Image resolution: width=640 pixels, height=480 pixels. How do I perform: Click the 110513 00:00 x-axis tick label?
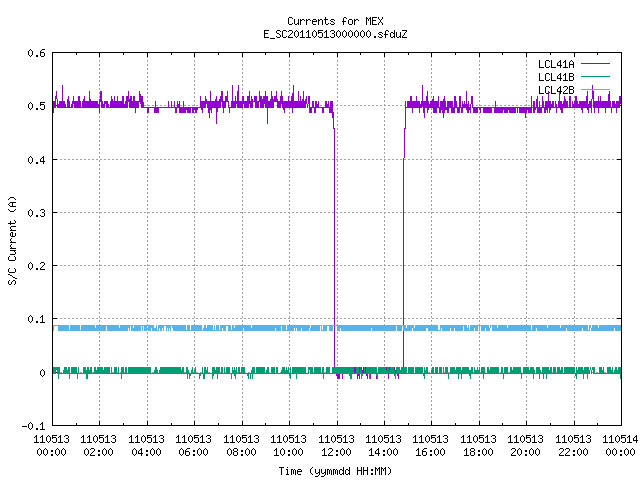point(51,446)
